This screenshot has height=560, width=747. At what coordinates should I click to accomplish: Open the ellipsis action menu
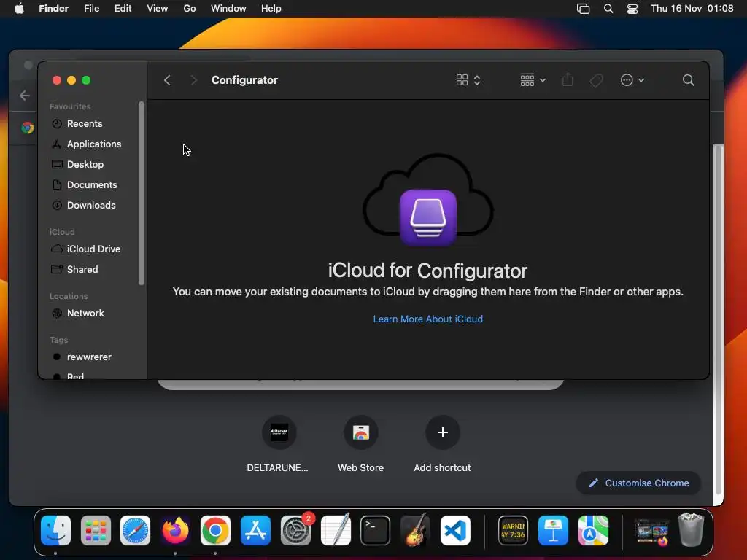click(632, 80)
